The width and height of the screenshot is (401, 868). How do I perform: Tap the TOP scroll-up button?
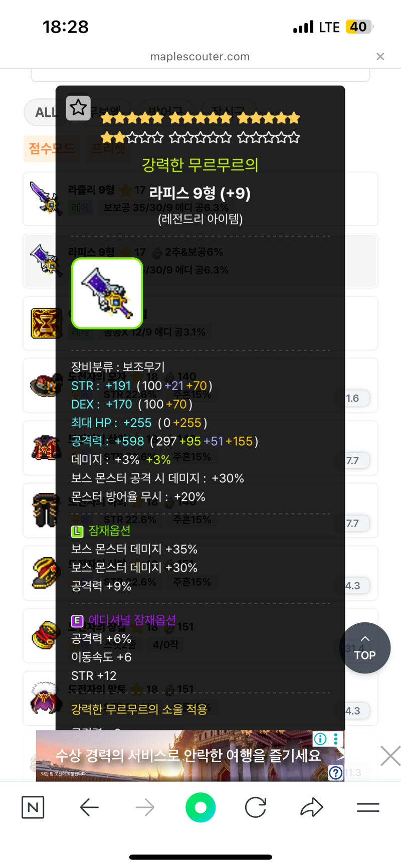[x=365, y=648]
